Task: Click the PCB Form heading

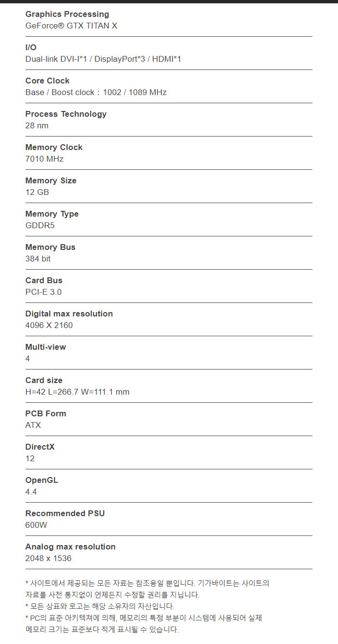Action: click(46, 414)
